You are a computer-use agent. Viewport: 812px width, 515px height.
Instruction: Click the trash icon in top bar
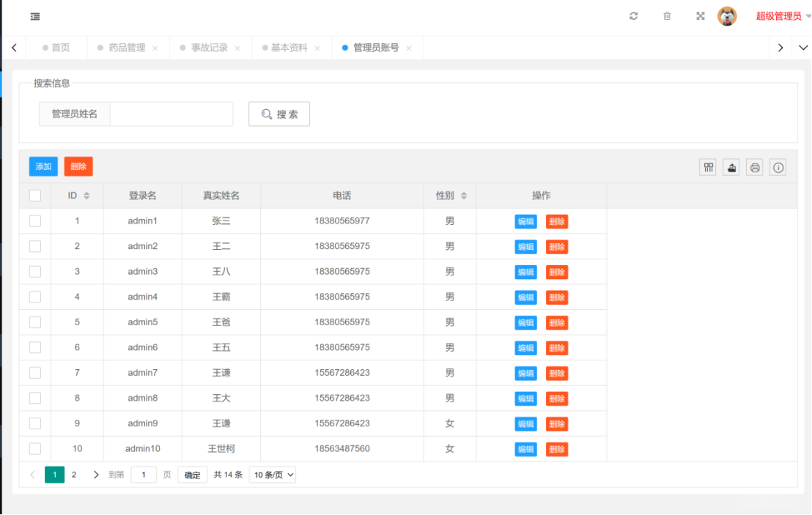667,16
